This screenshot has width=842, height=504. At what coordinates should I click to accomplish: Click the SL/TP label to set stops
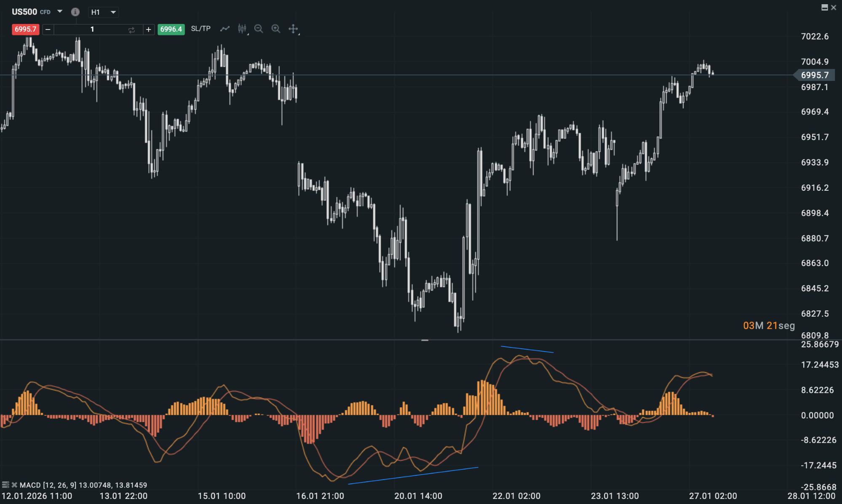click(200, 29)
